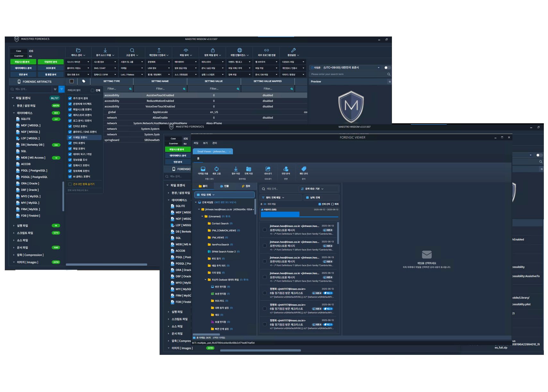Click the 이메일 추출 email extract icon
Viewport: 548px width, 392px height.
click(203, 169)
